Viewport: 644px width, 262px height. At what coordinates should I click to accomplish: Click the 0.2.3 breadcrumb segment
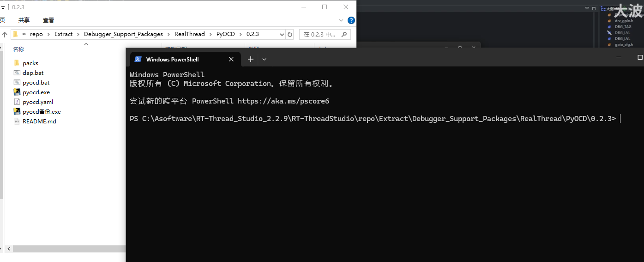point(253,34)
